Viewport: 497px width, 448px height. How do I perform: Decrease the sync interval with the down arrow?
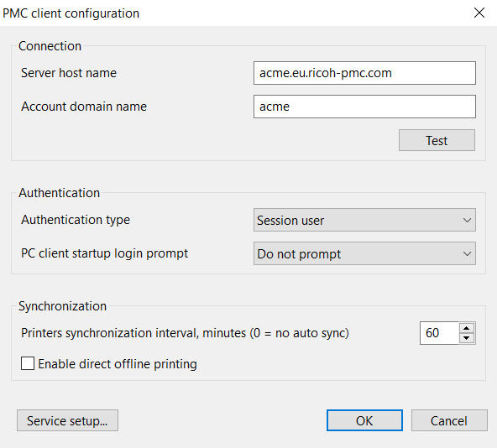[x=466, y=338]
